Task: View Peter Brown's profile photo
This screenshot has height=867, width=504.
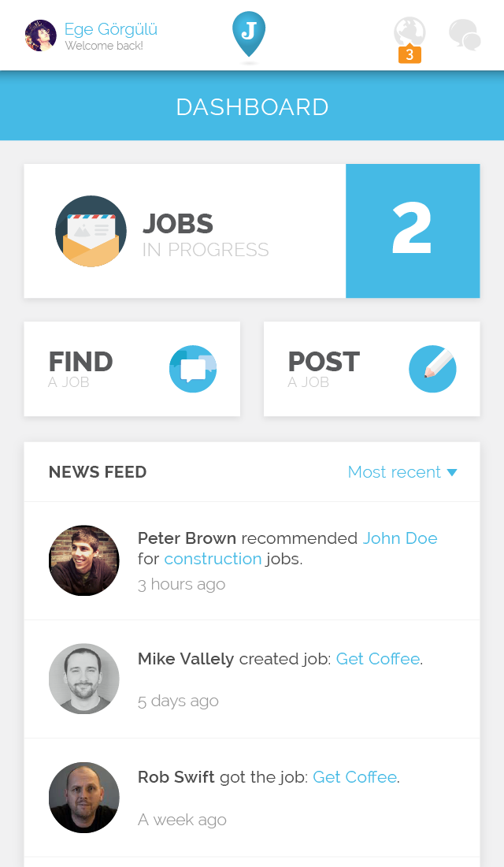Action: 84,560
